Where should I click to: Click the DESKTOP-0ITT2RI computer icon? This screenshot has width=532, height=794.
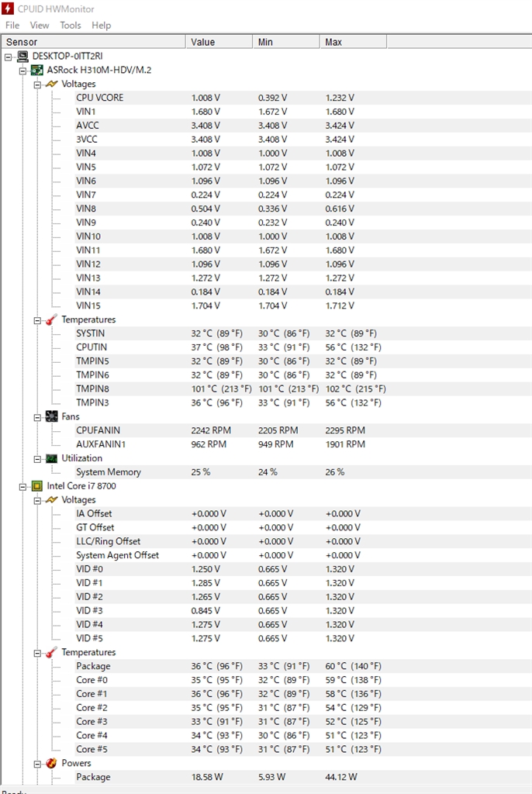coord(22,56)
